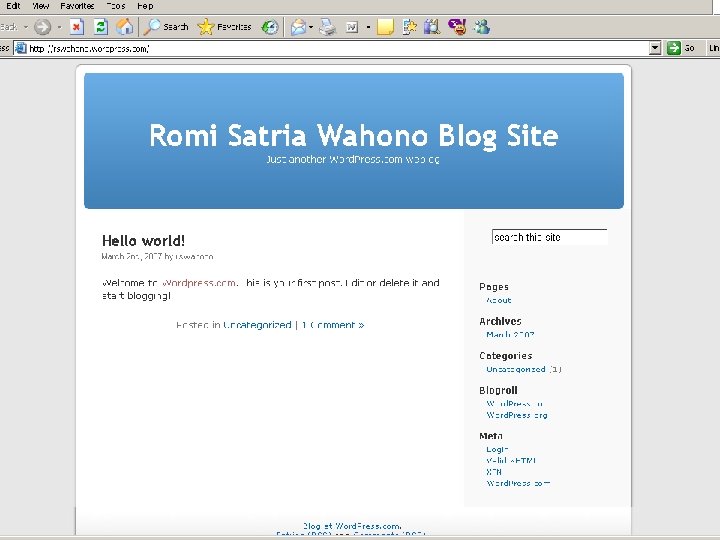Click the green Go arrow button

click(x=674, y=48)
